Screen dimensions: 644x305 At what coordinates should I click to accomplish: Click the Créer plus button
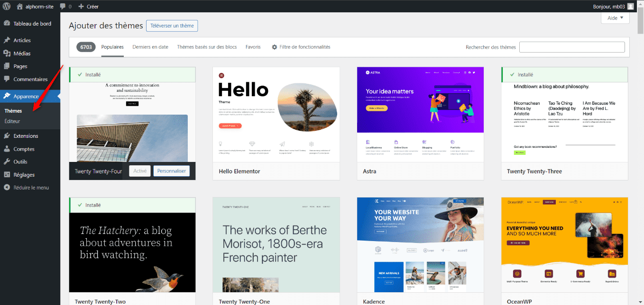[88, 7]
